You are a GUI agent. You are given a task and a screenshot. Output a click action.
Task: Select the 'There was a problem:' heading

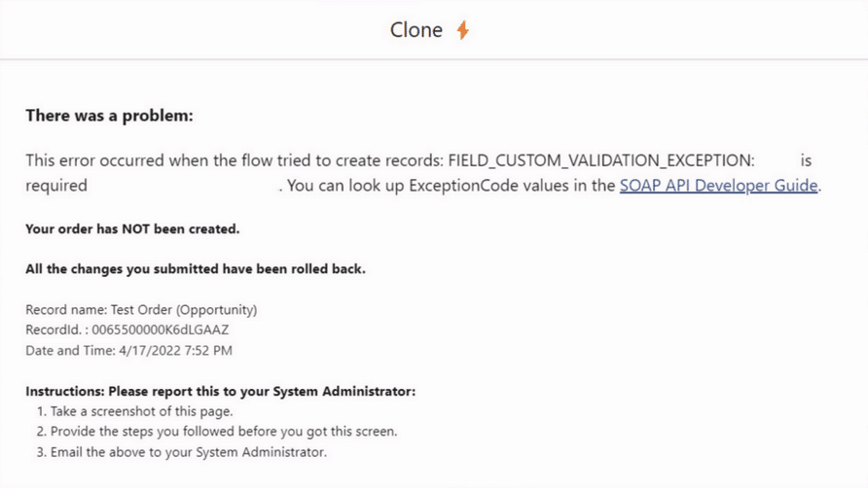click(110, 116)
